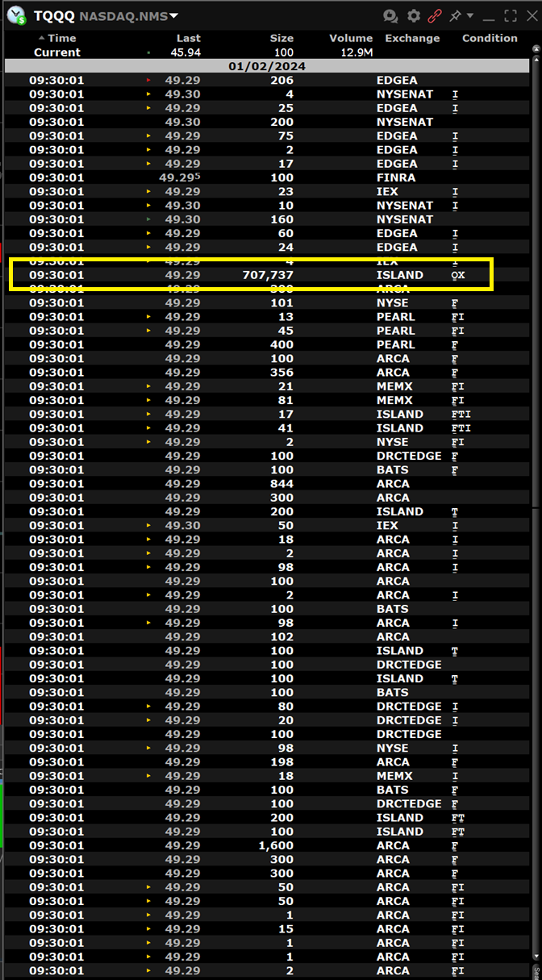The image size is (542, 980).
Task: Select the Current volume 12.9M
Action: pyautogui.click(x=356, y=52)
